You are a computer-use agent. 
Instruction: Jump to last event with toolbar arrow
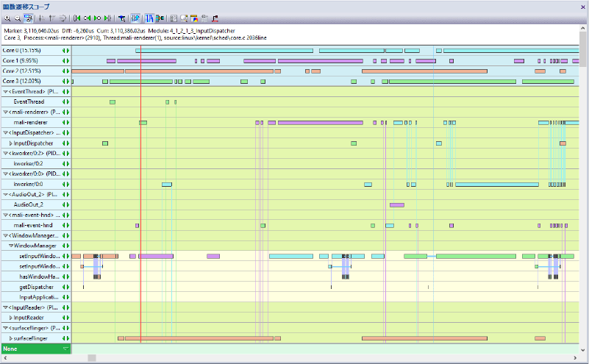pyautogui.click(x=108, y=18)
